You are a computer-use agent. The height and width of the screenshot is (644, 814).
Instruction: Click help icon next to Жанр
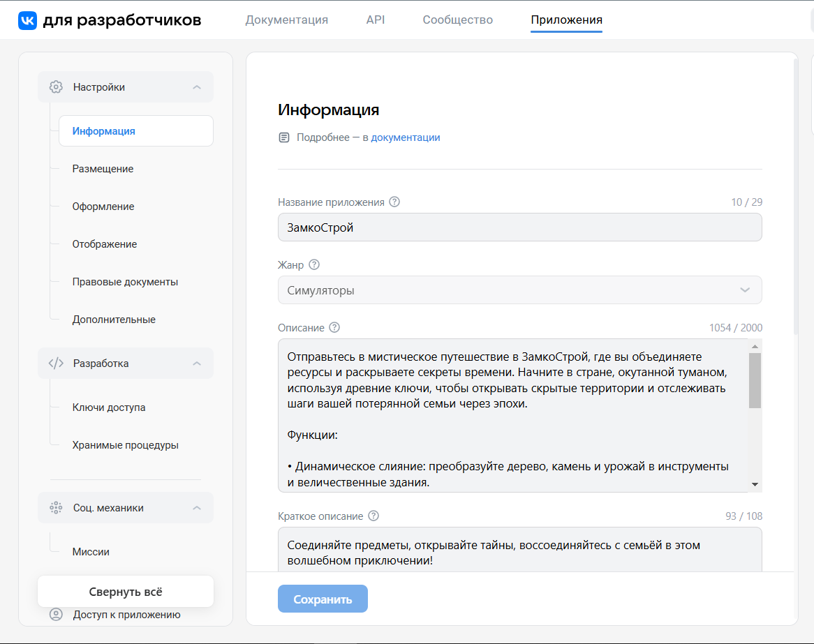click(x=314, y=265)
